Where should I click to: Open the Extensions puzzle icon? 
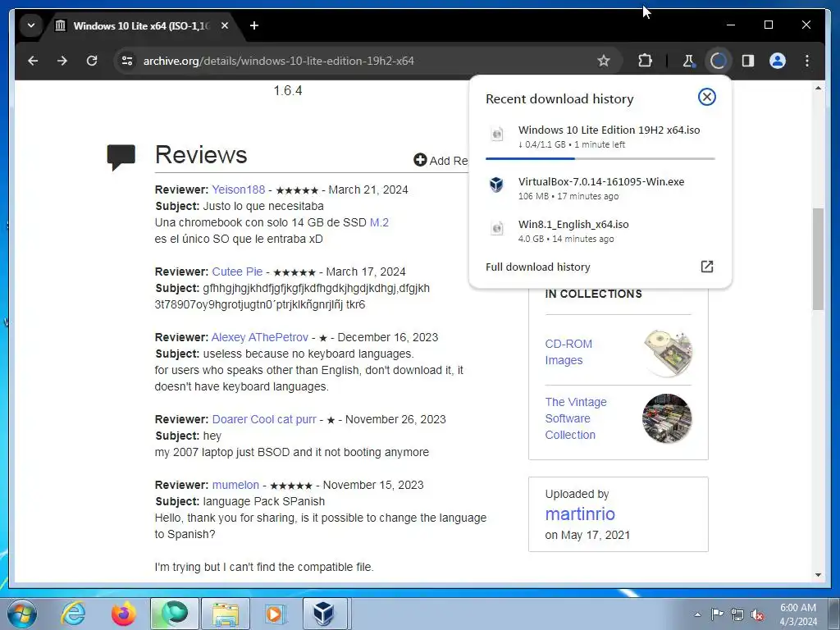pos(645,61)
